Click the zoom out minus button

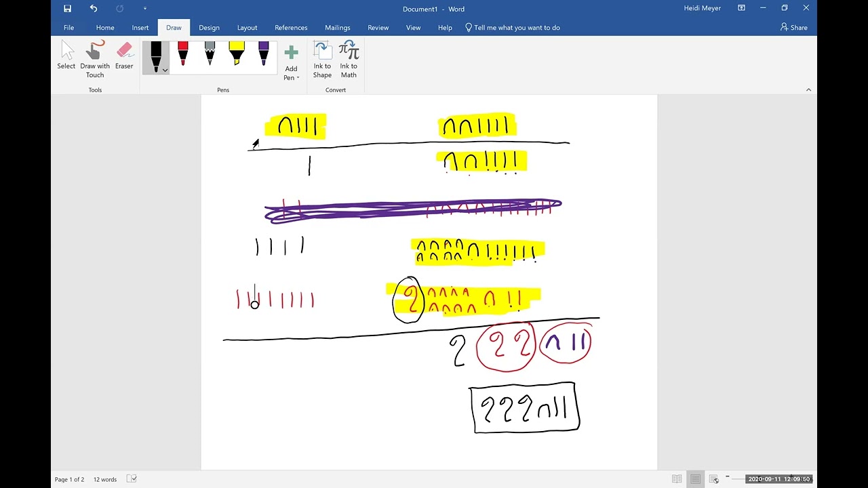(727, 477)
